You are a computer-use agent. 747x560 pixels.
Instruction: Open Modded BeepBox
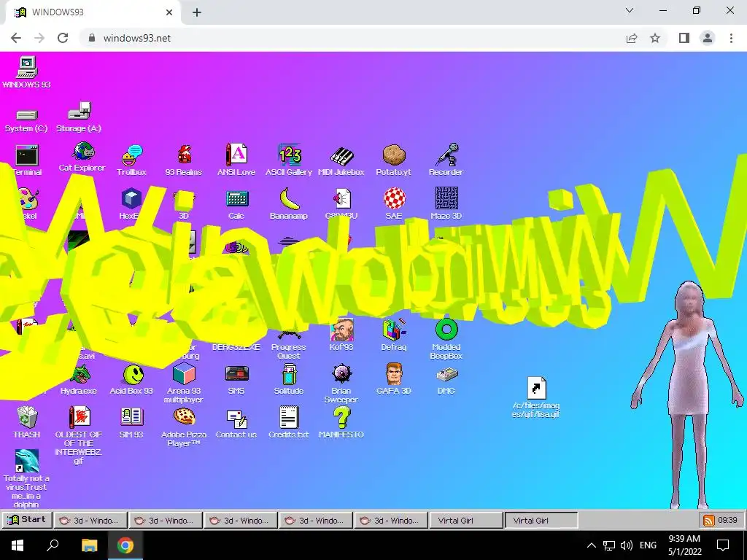pyautogui.click(x=446, y=330)
